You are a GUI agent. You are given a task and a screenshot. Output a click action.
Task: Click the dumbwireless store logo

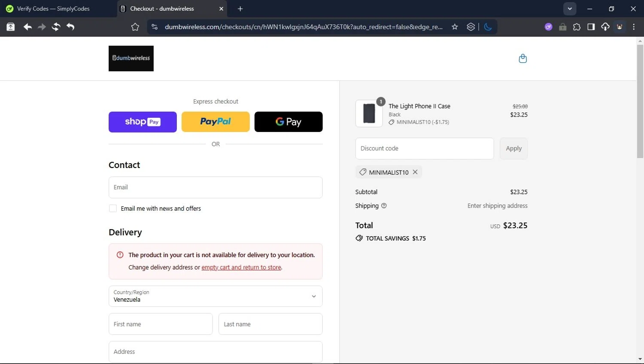[131, 58]
